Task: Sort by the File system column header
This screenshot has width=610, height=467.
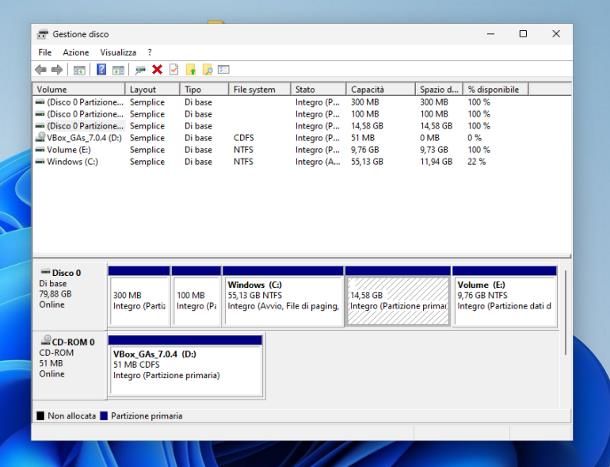Action: [259, 90]
